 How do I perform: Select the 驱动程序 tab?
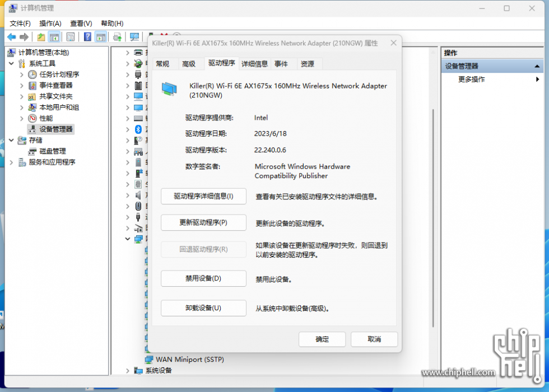[222, 63]
